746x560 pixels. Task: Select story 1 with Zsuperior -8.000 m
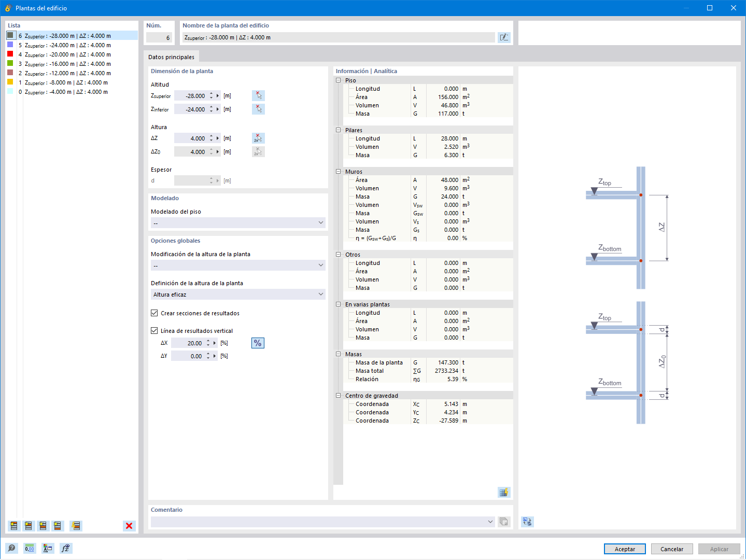(x=72, y=82)
